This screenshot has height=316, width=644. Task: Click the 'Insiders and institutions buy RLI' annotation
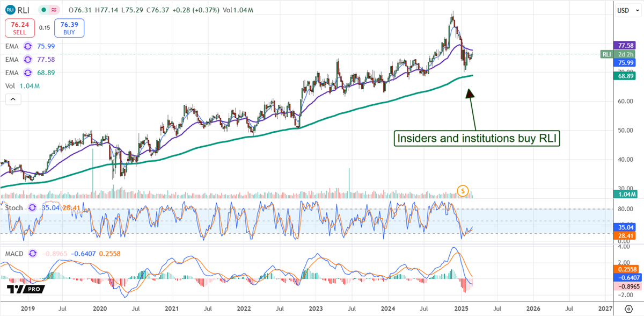pos(477,138)
